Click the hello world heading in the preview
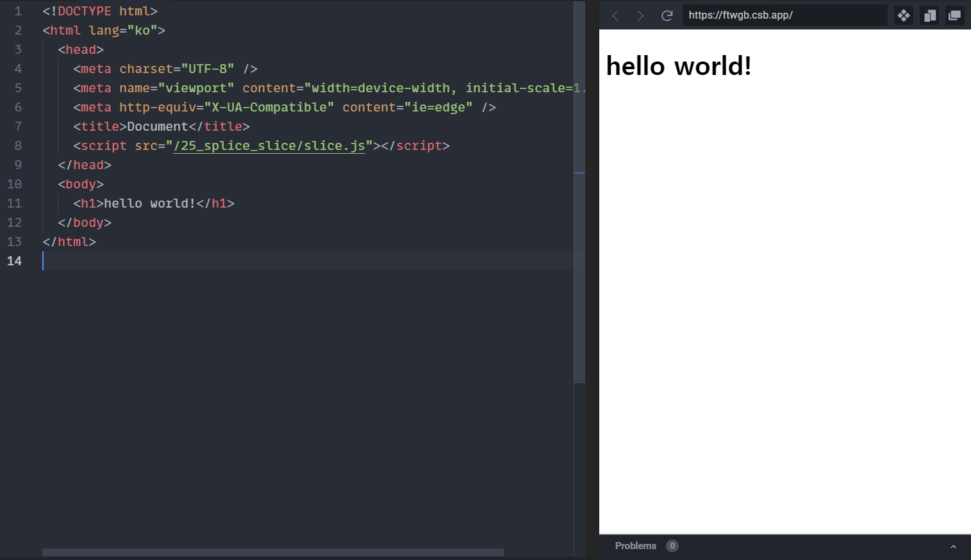 pyautogui.click(x=679, y=65)
